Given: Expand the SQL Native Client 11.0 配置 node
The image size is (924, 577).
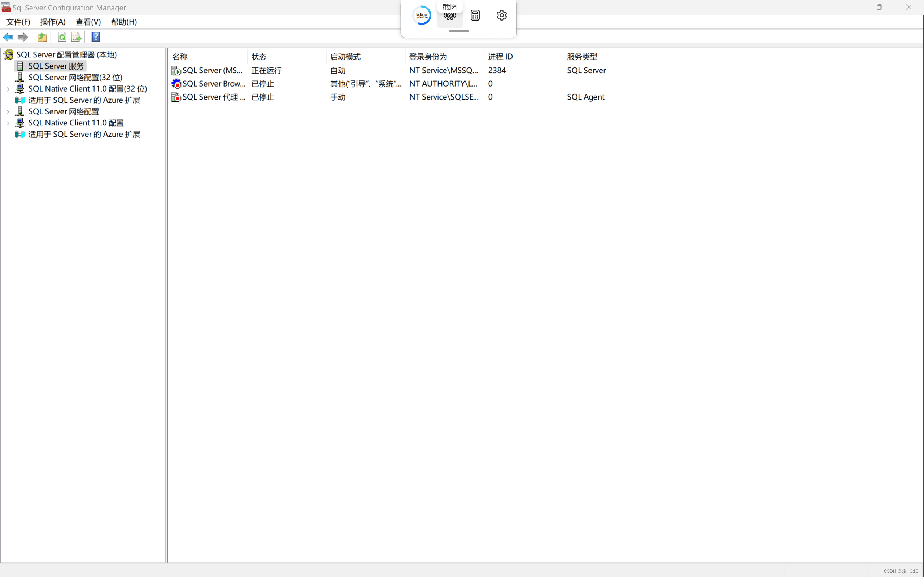Looking at the screenshot, I should point(8,123).
